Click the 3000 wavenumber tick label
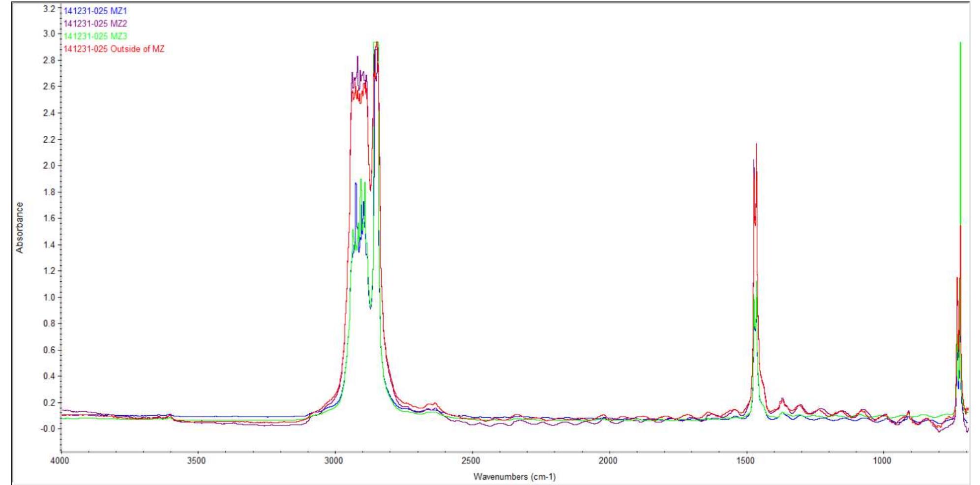980x485 pixels. (334, 460)
